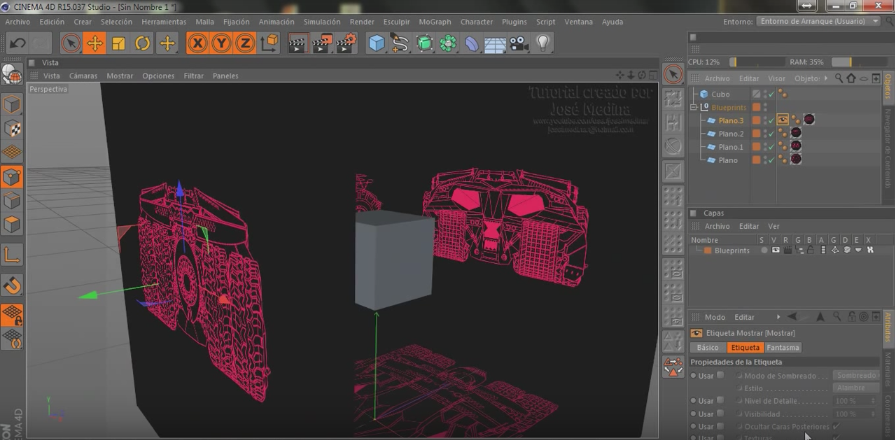Click the orange layer swatch of Plano.2
The height and width of the screenshot is (440, 895).
click(x=757, y=133)
